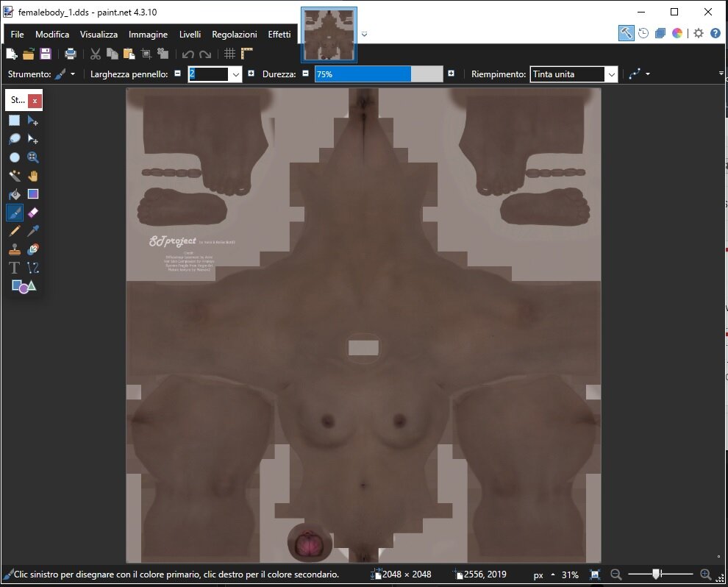Image resolution: width=728 pixels, height=587 pixels.
Task: Redo the last undone action
Action: (204, 54)
